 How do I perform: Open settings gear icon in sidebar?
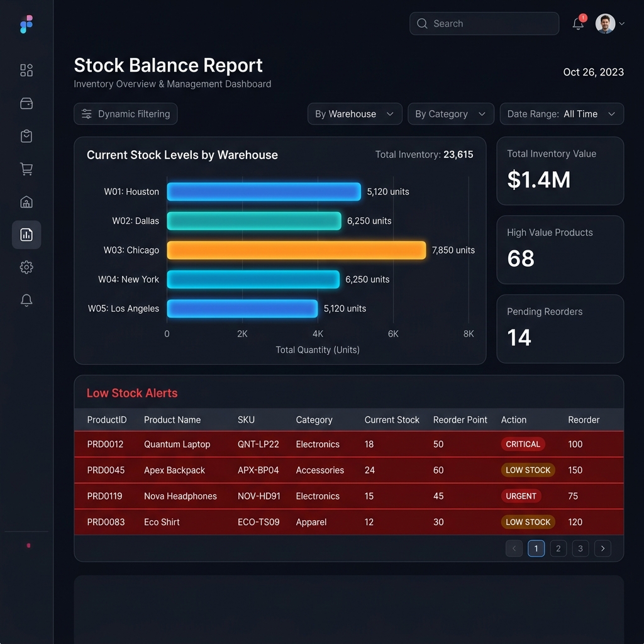[x=26, y=267]
